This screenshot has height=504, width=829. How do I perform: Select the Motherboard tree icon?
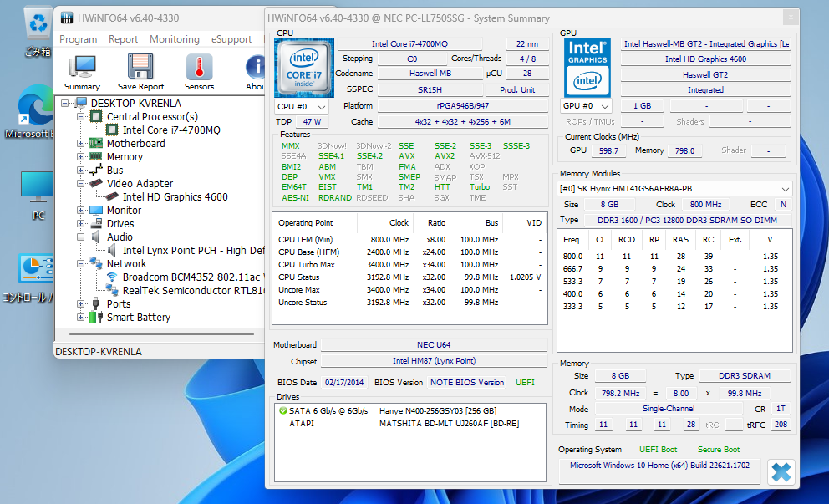(x=96, y=143)
